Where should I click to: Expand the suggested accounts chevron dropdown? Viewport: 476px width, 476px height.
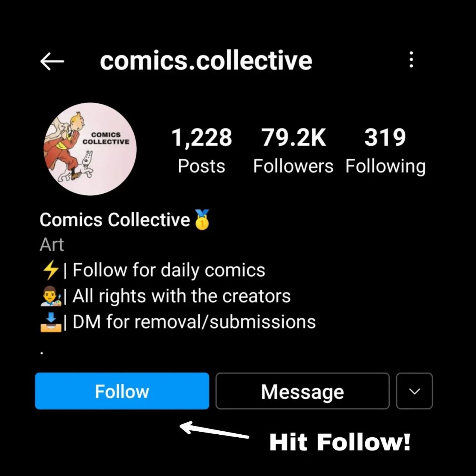(414, 391)
